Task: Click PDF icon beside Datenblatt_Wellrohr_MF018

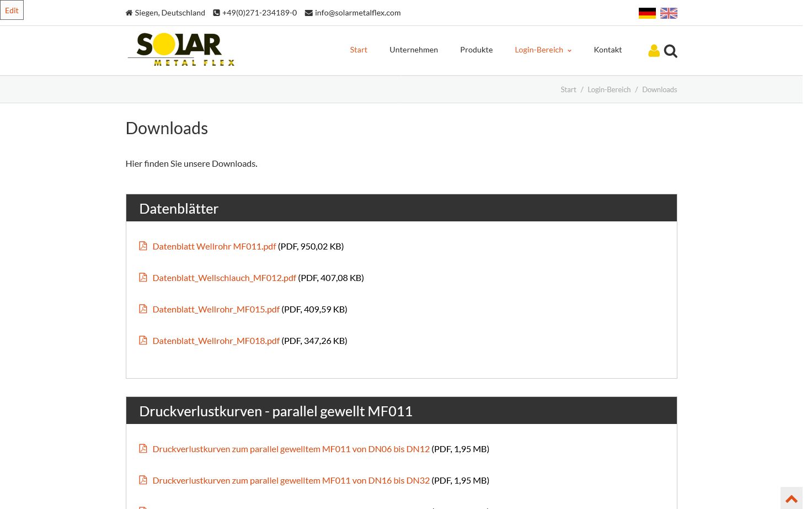Action: pos(143,341)
